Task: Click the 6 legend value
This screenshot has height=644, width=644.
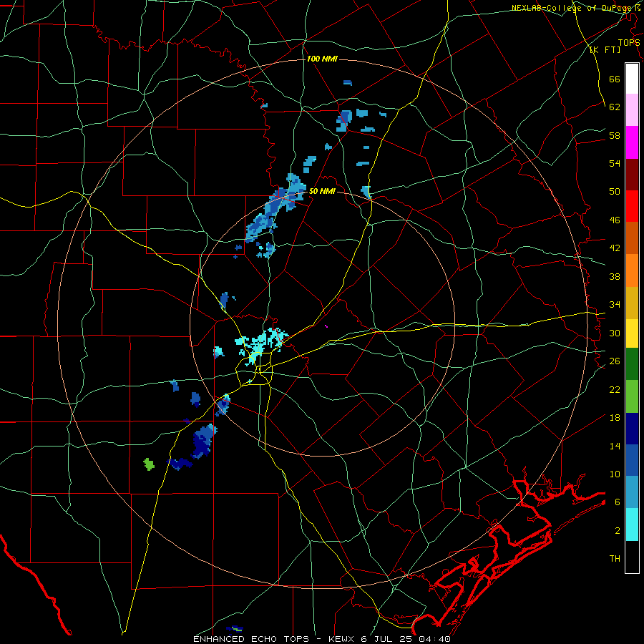Action: [x=618, y=502]
